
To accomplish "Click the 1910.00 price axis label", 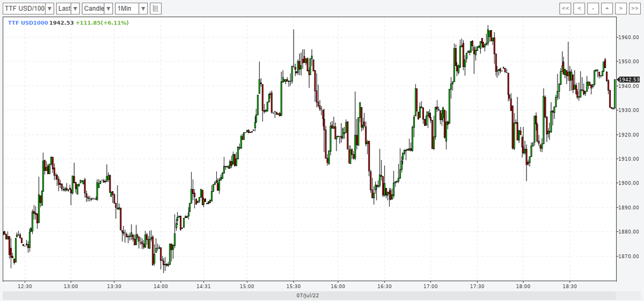I will [630, 159].
